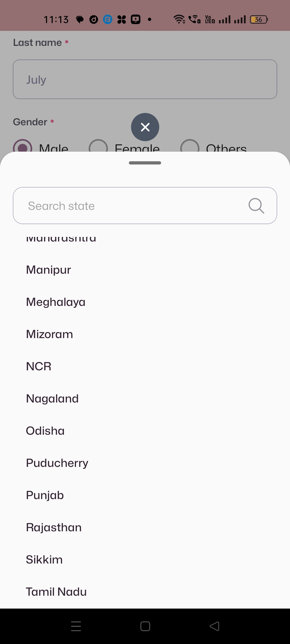Tap the Android home button icon

[145, 626]
